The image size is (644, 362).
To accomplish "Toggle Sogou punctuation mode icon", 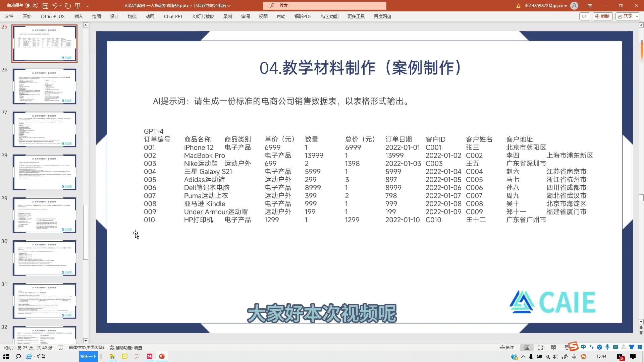I will 591,347.
